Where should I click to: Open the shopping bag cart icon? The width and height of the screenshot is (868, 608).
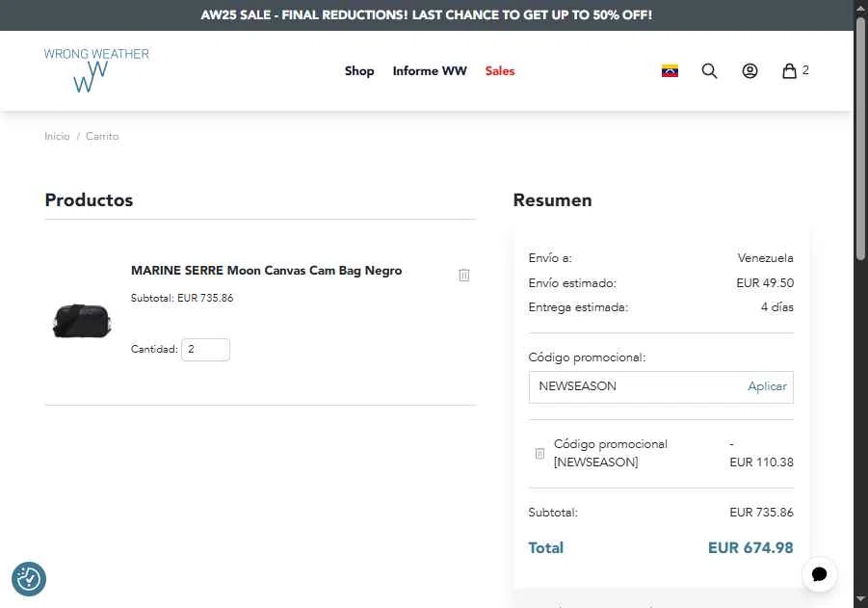coord(789,71)
